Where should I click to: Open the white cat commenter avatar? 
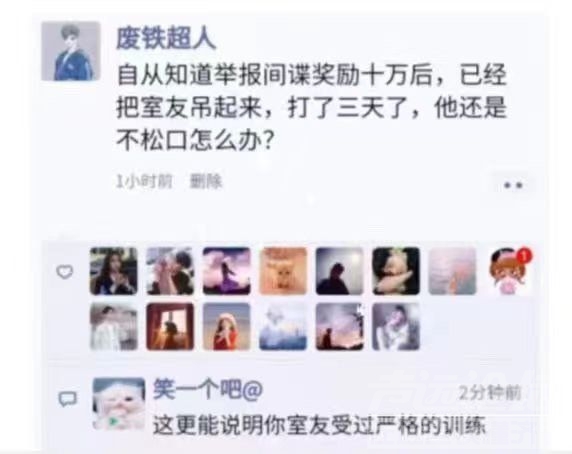click(119, 404)
